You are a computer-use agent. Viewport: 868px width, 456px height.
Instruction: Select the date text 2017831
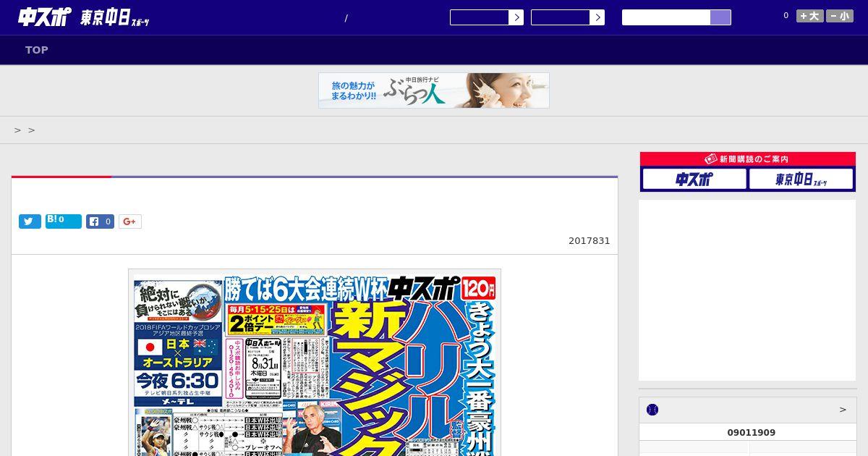click(589, 241)
